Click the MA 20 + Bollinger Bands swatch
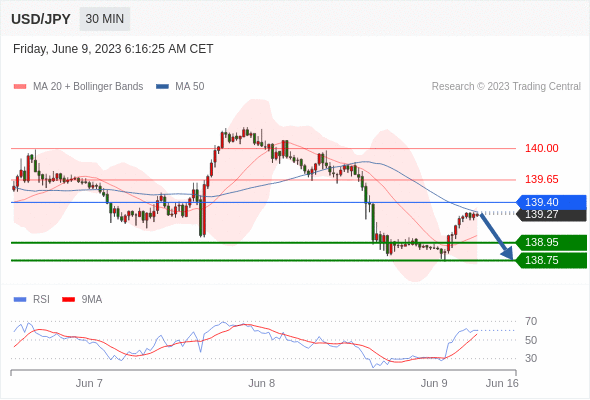The width and height of the screenshot is (590, 400). [20, 87]
